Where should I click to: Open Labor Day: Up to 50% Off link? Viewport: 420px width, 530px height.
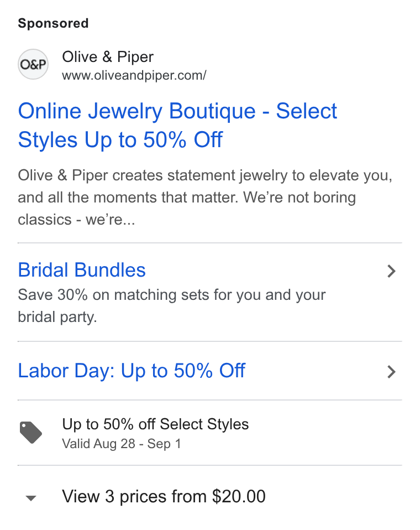pos(132,371)
